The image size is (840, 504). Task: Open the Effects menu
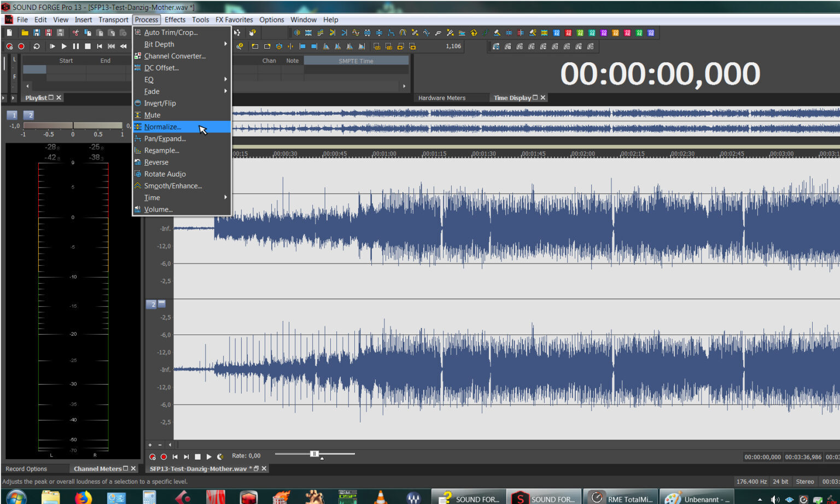[x=175, y=20]
